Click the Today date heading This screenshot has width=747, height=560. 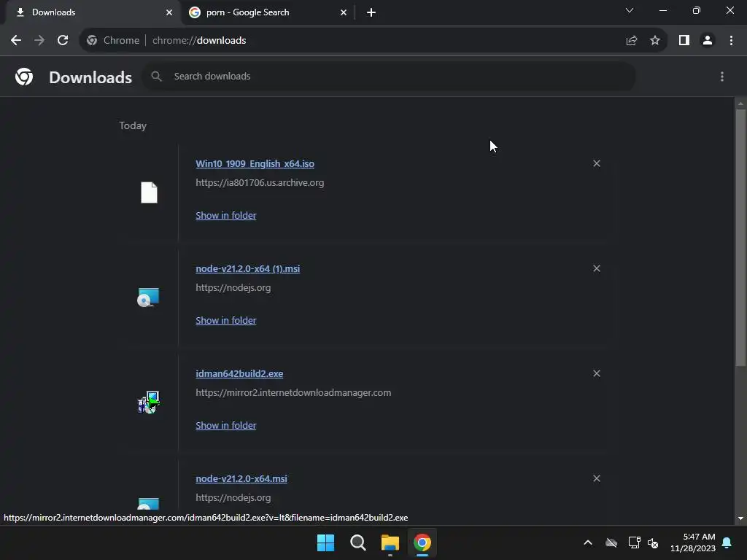[x=133, y=125]
